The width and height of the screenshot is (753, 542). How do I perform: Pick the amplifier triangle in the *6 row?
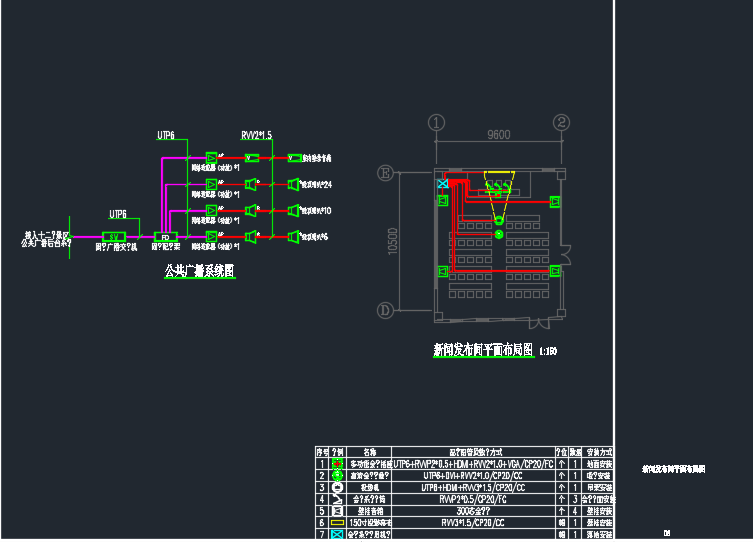point(211,236)
